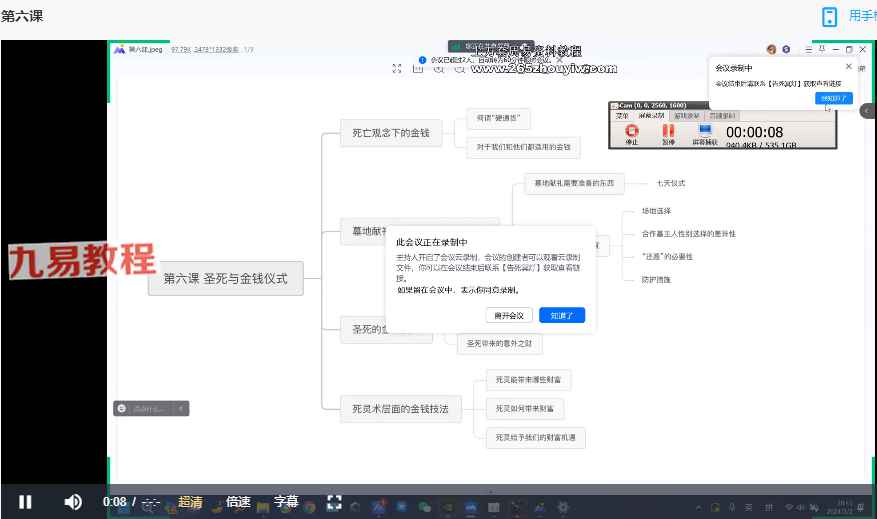Pause the video playback
The height and width of the screenshot is (519, 877).
[x=25, y=502]
